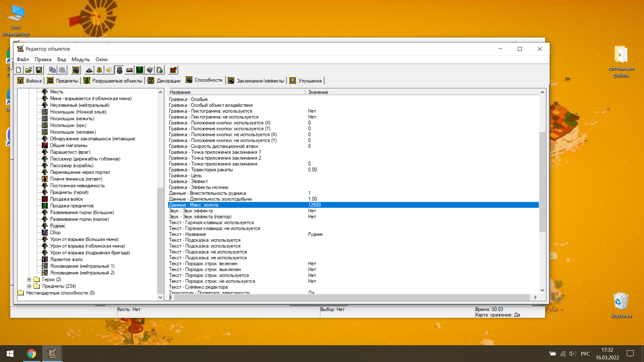This screenshot has height=362, width=644.
Task: Open the Sound editor speaker icon
Action: (x=109, y=70)
